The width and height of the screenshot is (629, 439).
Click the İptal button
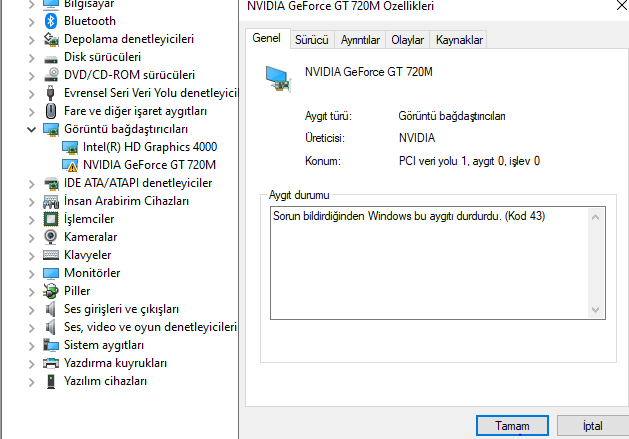pyautogui.click(x=592, y=426)
